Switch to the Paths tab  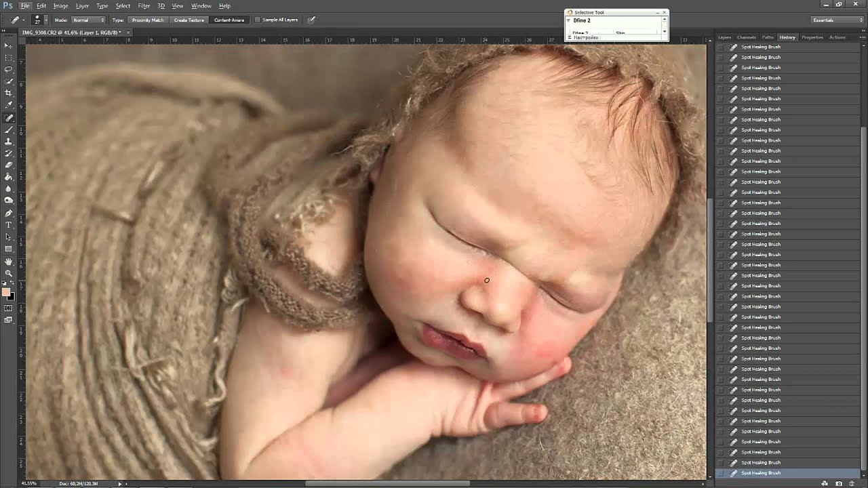pos(768,37)
